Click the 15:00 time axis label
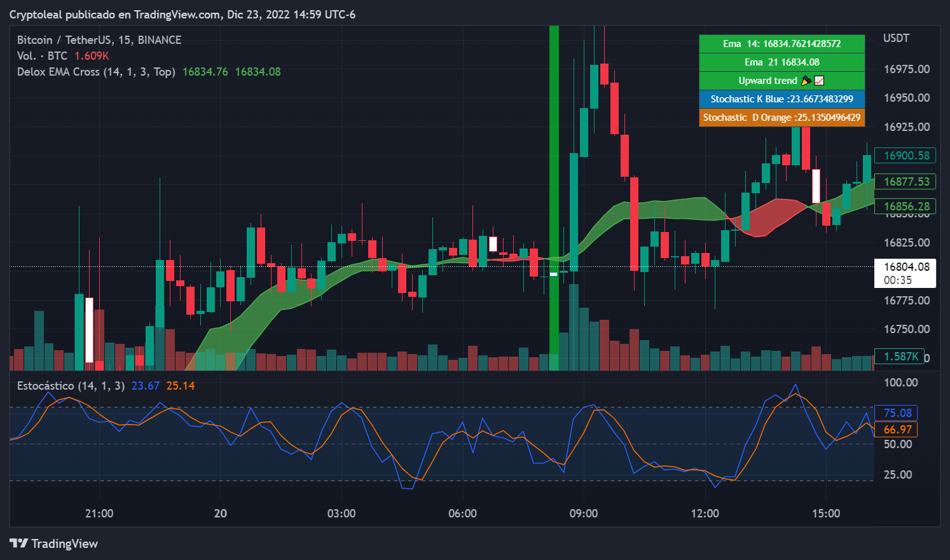The image size is (950, 560). tap(826, 514)
